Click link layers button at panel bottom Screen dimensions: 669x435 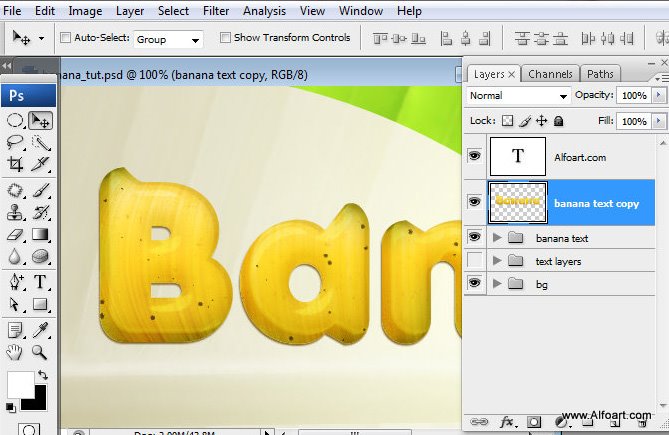click(479, 422)
